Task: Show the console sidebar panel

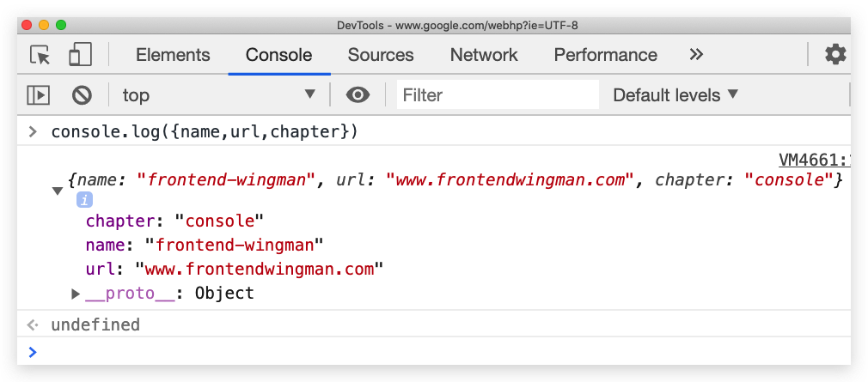Action: click(x=39, y=95)
